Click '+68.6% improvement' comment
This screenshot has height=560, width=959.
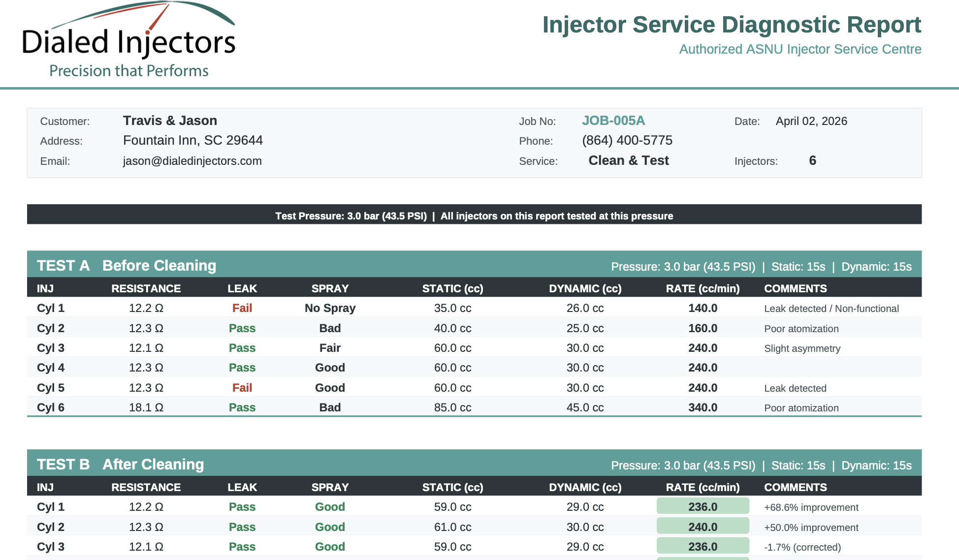click(x=811, y=507)
